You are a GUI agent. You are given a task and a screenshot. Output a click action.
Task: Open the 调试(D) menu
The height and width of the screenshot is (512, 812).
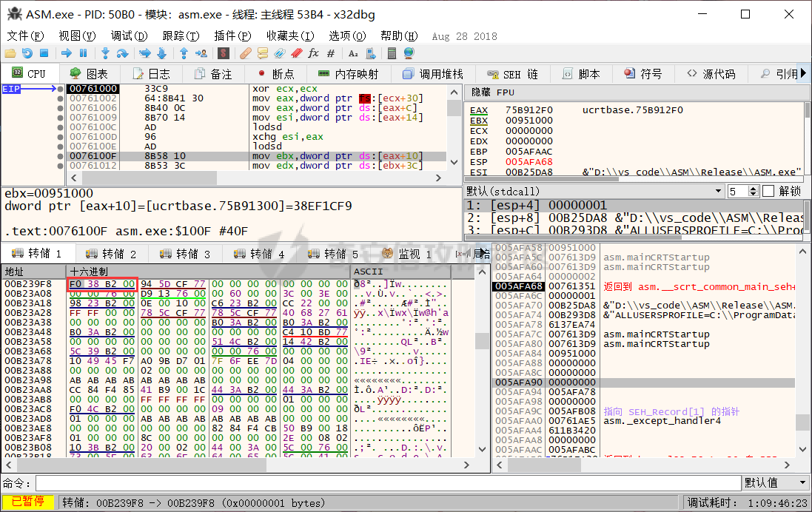pos(129,36)
